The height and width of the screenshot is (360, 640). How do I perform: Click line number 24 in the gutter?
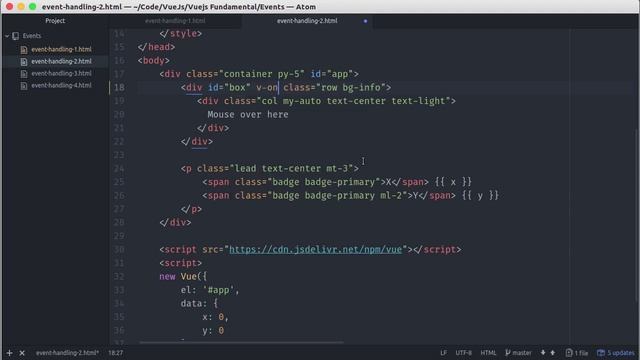tap(119, 169)
